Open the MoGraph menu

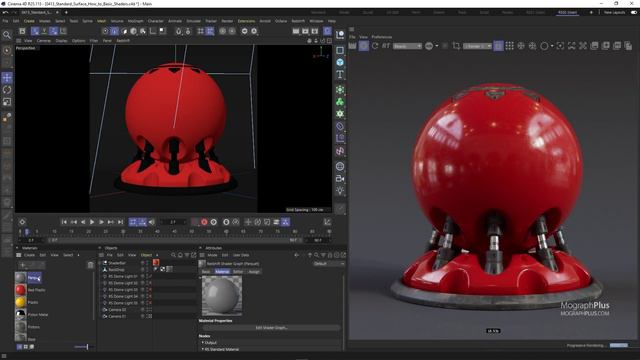[x=136, y=21]
